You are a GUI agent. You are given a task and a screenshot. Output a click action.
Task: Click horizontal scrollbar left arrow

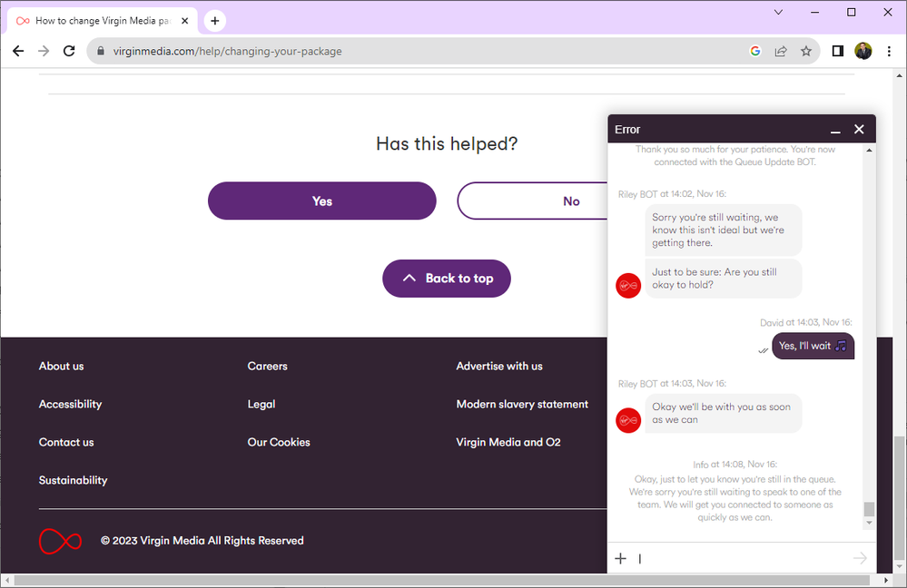click(x=7, y=580)
